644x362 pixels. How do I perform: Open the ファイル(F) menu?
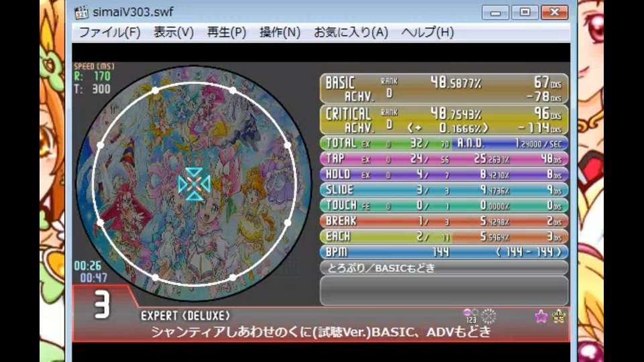pos(109,32)
